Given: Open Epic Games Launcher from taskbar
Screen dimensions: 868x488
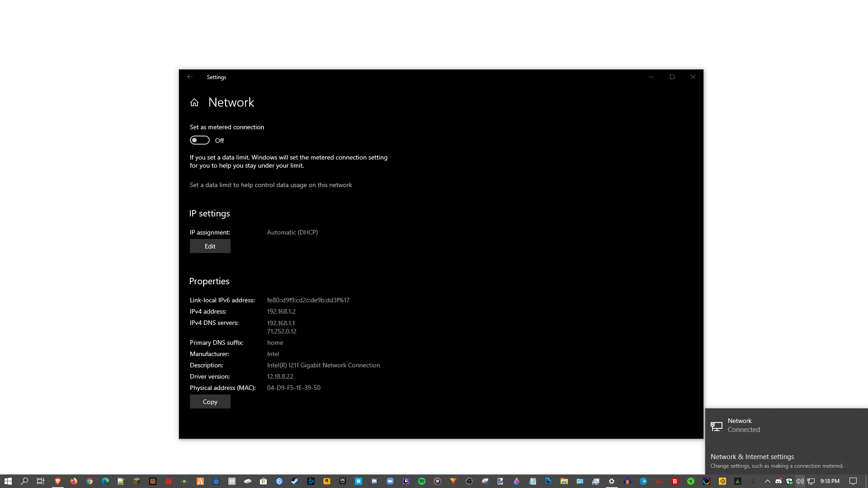Looking at the screenshot, I should tap(343, 481).
